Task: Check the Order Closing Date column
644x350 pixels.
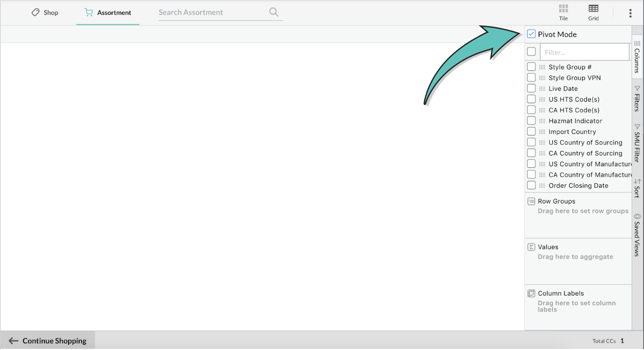Action: pos(531,185)
